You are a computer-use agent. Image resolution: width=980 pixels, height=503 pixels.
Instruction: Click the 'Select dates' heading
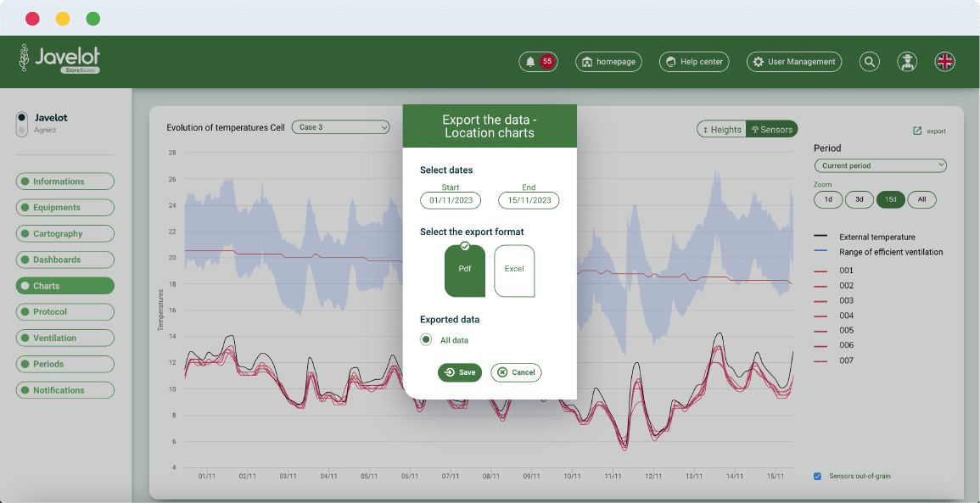click(x=446, y=170)
